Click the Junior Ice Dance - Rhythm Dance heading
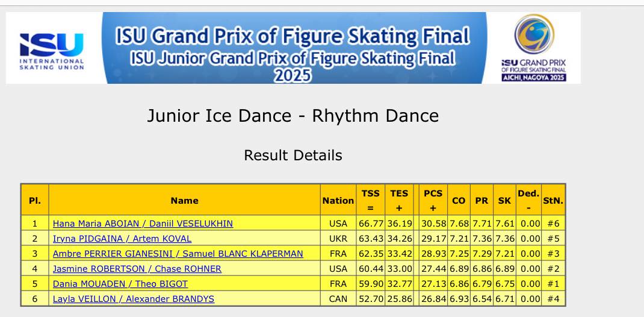Viewport: 644px width, 317px height. pyautogui.click(x=293, y=116)
